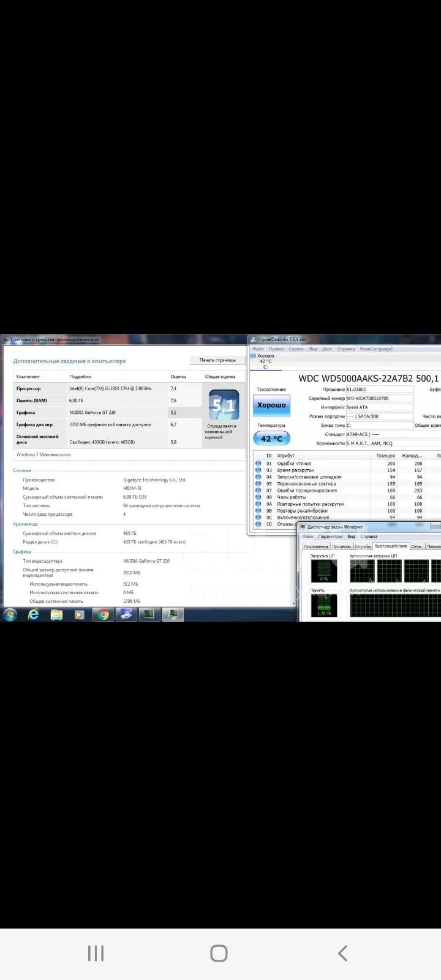Switch to Приложения tab in Task Manager
The height and width of the screenshot is (980, 441).
pos(316,546)
